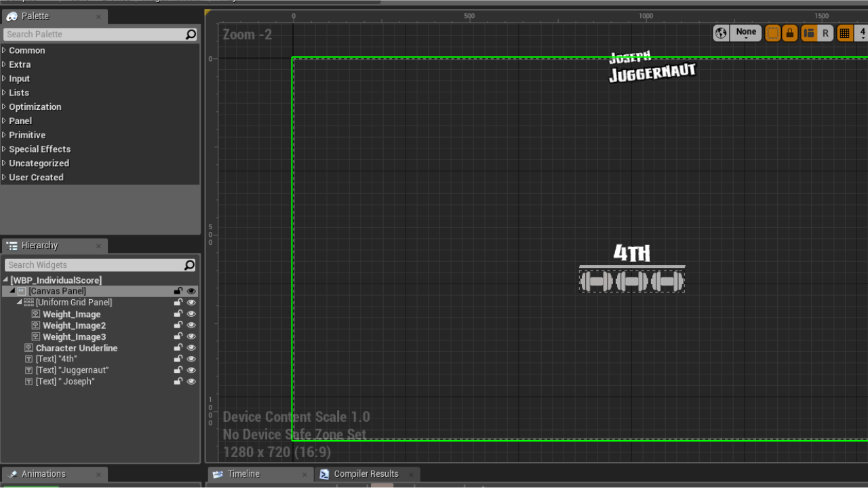Toggle grid snapping icon in designer toolbar
Image resolution: width=868 pixels, height=489 pixels.
(x=844, y=33)
